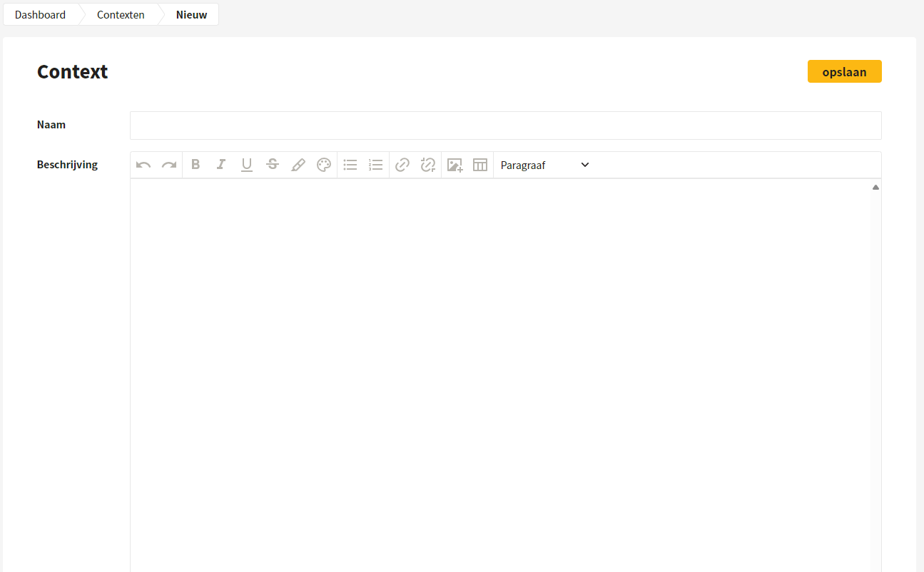924x572 pixels.
Task: Click the Naam field label
Action: point(51,125)
